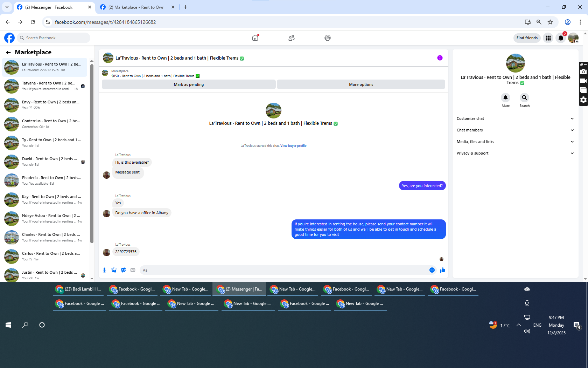Click the voice clip microphone icon
Viewport: 588px width, 368px height.
click(104, 270)
